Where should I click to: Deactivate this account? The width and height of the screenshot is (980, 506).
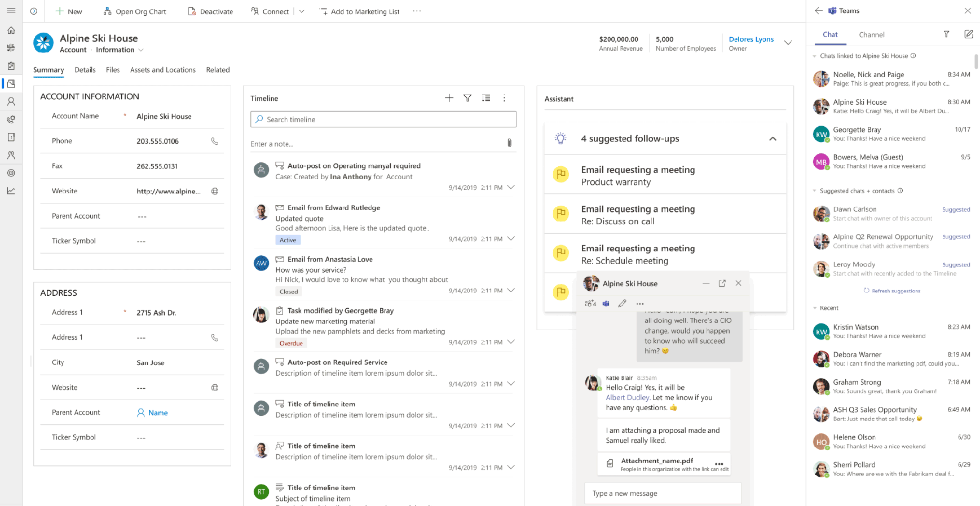pyautogui.click(x=210, y=11)
